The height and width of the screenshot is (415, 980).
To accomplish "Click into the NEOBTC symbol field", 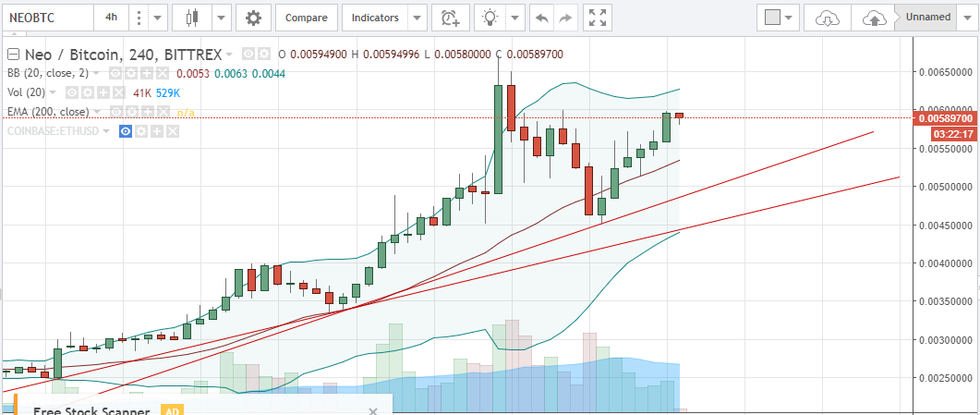I will (x=47, y=18).
